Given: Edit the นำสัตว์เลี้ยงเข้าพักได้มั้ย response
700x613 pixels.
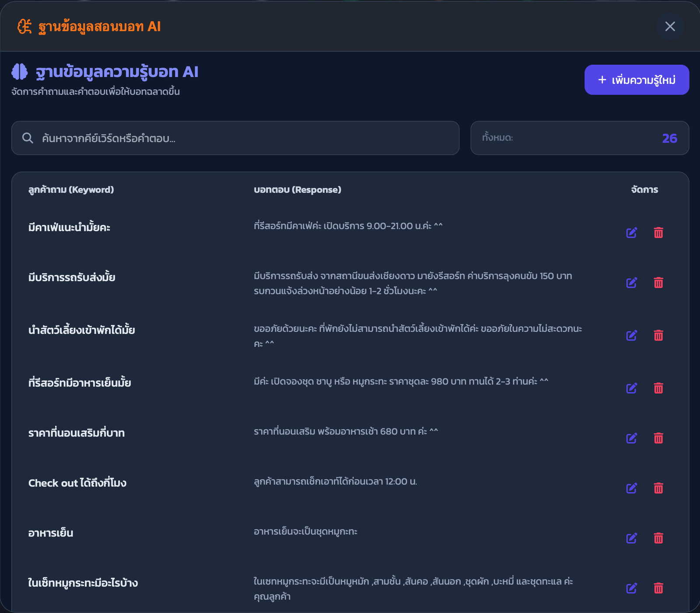Looking at the screenshot, I should click(x=631, y=336).
